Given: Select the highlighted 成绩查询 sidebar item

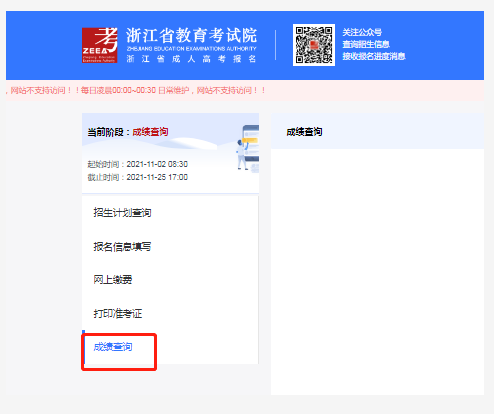Looking at the screenshot, I should point(113,347).
